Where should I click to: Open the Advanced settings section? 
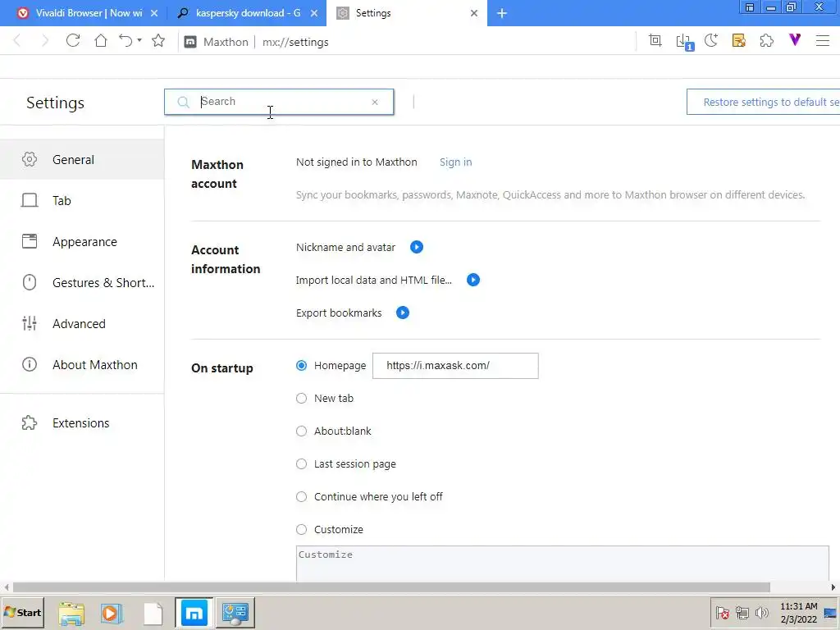coord(82,323)
